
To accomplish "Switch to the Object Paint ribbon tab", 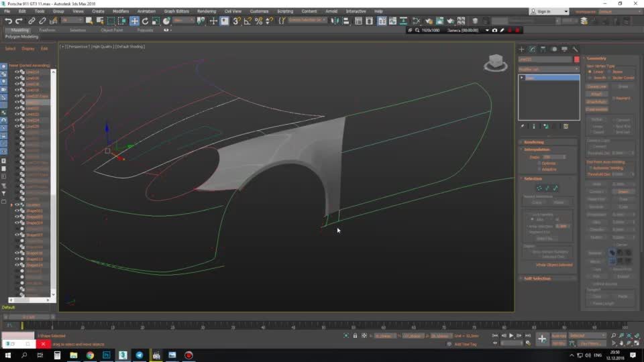I will 112,30.
